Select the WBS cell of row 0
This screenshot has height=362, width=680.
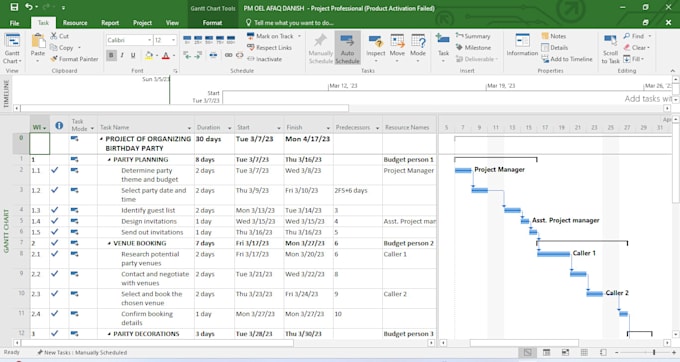[39, 143]
